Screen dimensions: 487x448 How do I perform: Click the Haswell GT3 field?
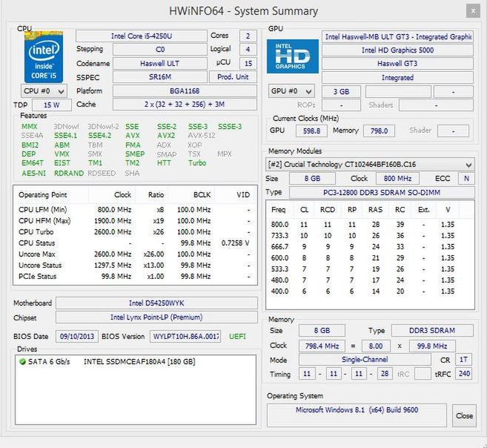click(397, 64)
